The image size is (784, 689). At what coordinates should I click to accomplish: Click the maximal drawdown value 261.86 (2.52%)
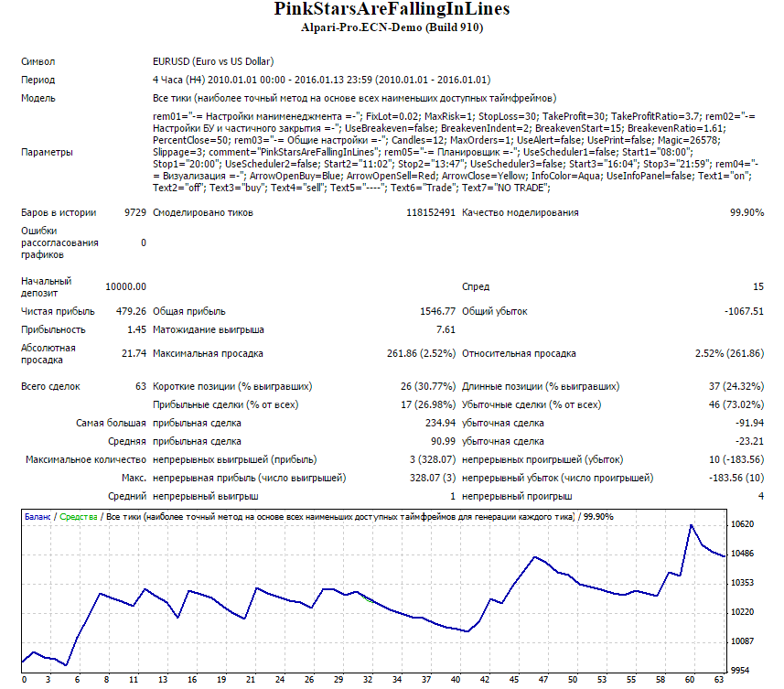click(421, 353)
